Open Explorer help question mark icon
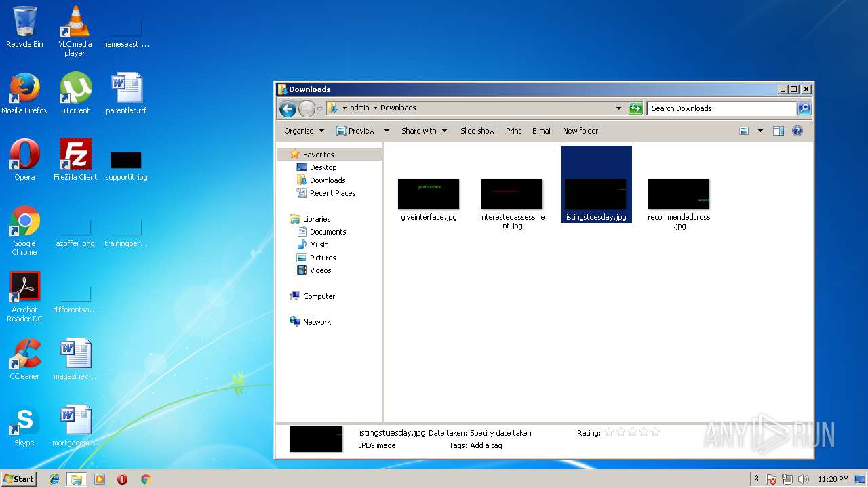The width and height of the screenshot is (868, 488). 797,131
